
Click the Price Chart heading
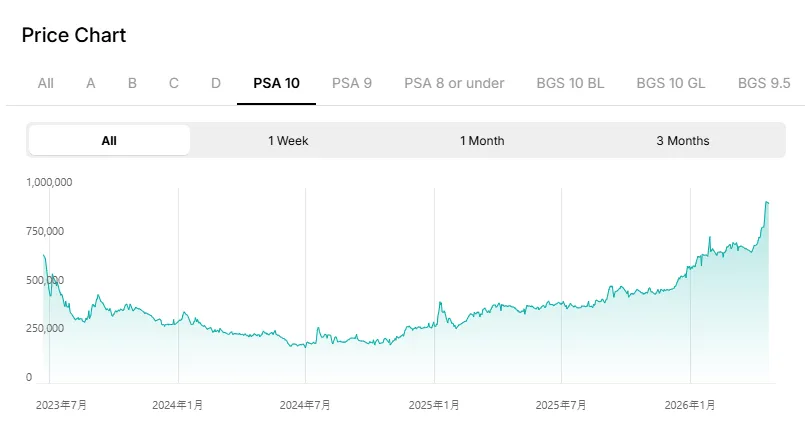tap(74, 35)
